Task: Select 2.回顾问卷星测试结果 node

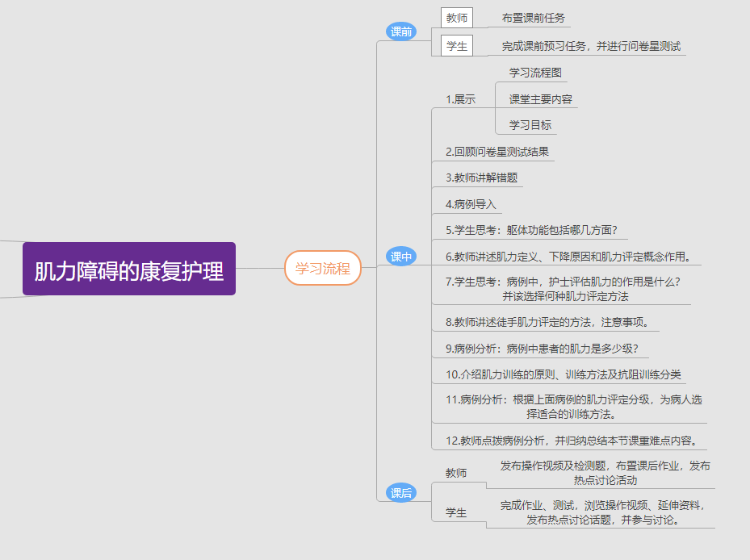Action: tap(497, 152)
